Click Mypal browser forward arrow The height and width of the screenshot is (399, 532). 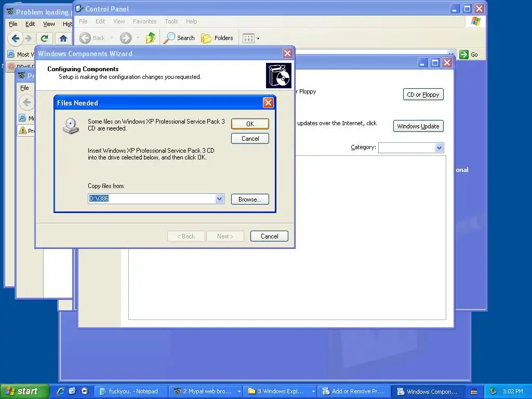coord(29,38)
